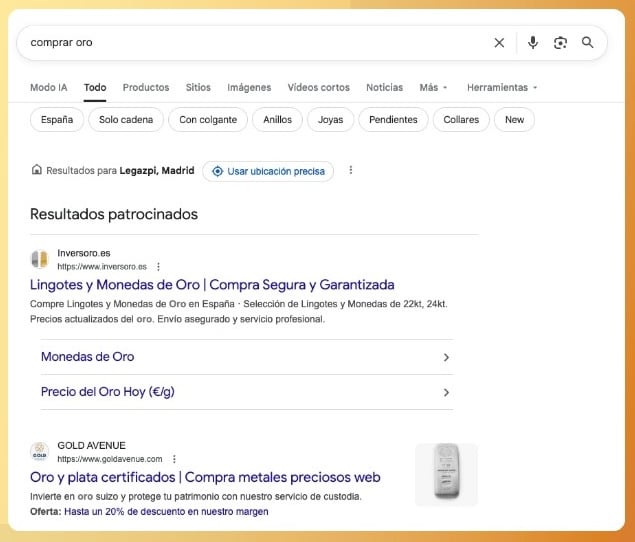Image resolution: width=635 pixels, height=542 pixels.
Task: Expand the Más dropdown
Action: pos(433,87)
